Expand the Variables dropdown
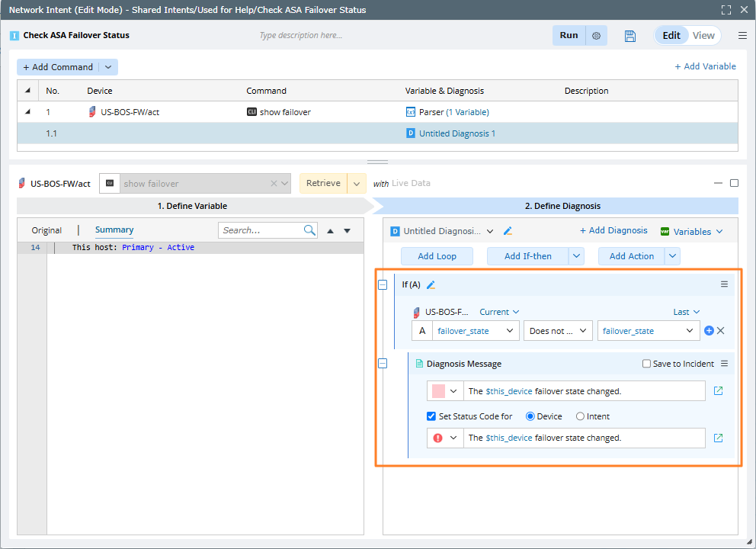756x549 pixels. (x=692, y=231)
